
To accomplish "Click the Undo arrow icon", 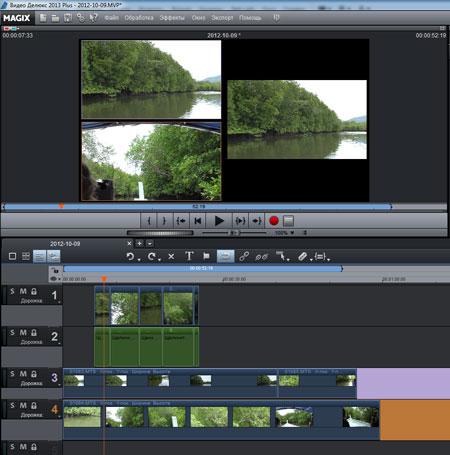I will pos(130,256).
